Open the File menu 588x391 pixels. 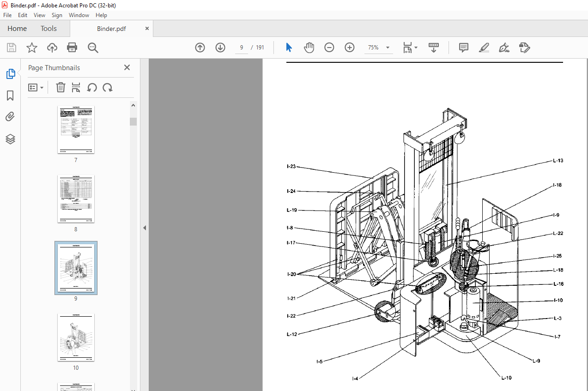tap(7, 15)
